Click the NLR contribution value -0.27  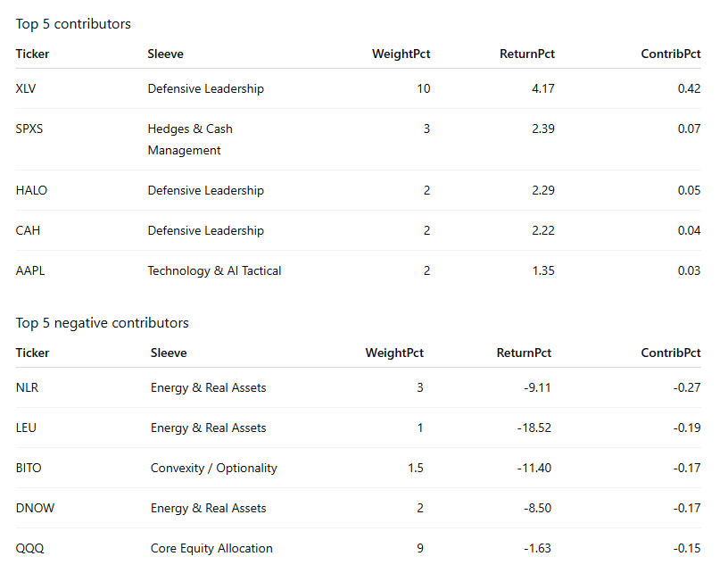click(687, 387)
